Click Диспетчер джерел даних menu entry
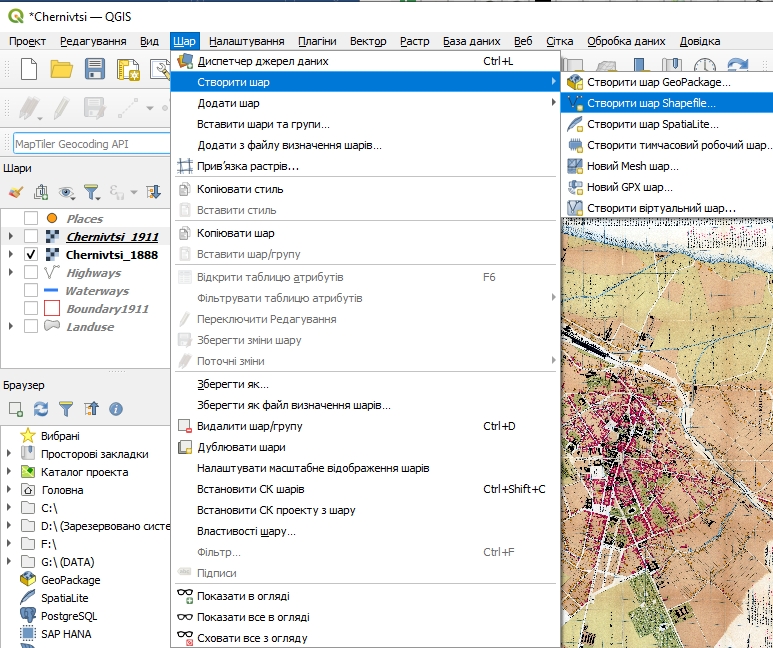 click(x=262, y=61)
